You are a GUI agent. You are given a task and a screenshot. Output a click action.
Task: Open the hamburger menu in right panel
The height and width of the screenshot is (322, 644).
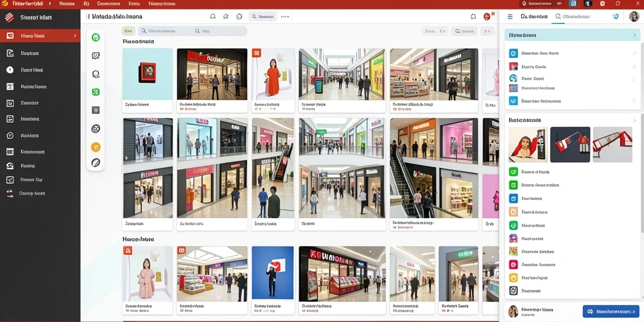[510, 17]
